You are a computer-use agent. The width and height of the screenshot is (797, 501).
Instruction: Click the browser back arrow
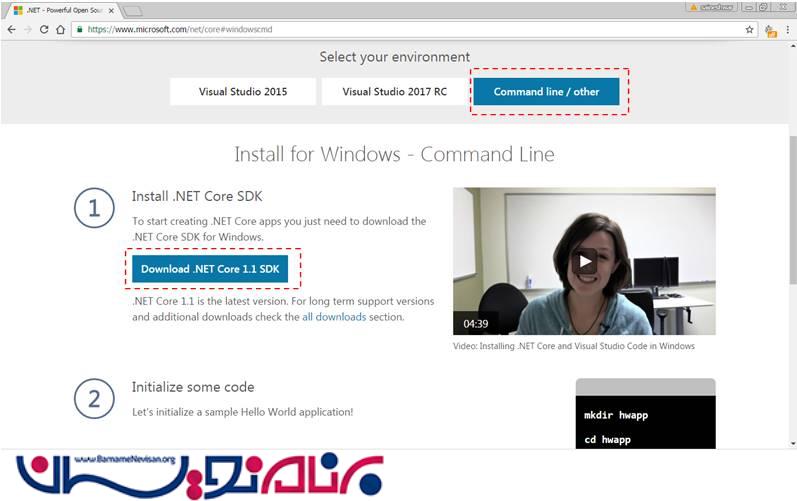[11, 30]
